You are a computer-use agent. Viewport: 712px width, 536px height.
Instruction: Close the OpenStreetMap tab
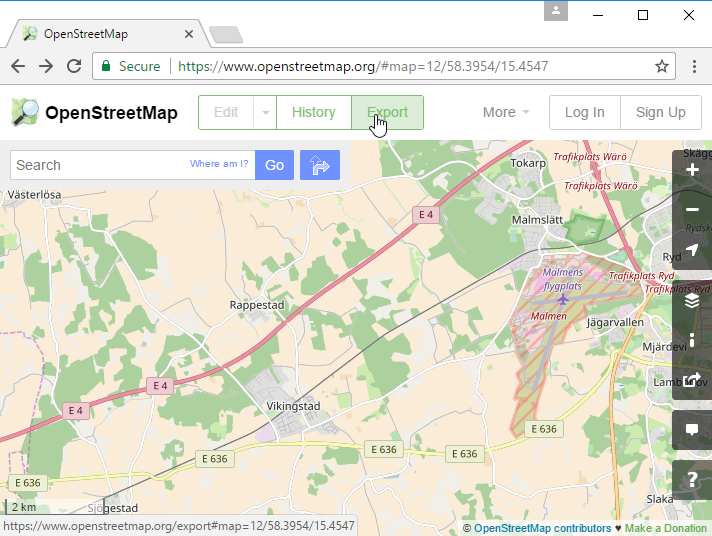click(x=189, y=34)
